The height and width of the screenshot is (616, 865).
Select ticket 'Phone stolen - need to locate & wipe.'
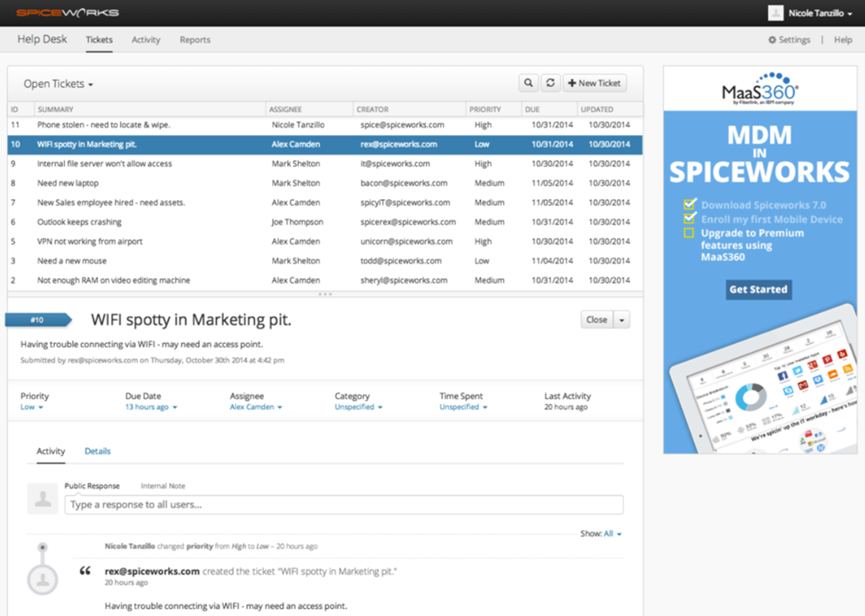(324, 125)
